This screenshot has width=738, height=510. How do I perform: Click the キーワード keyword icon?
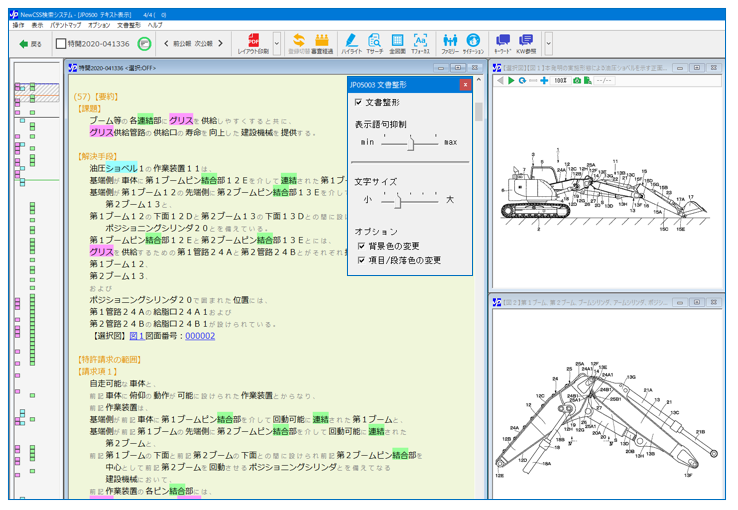(503, 44)
